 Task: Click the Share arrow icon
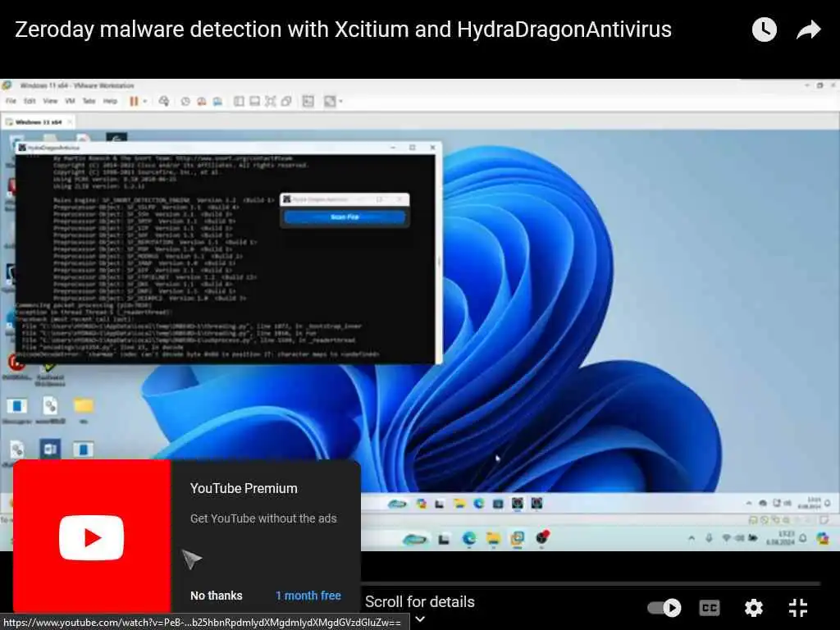pyautogui.click(x=808, y=30)
